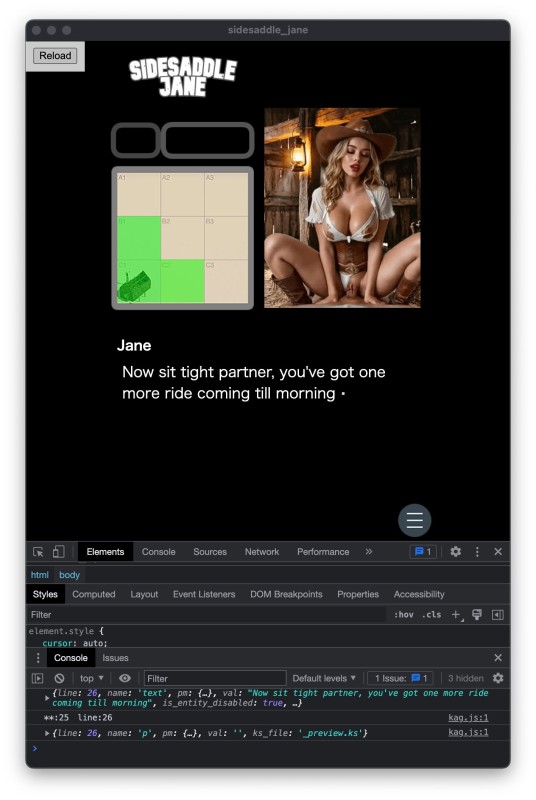Screen dimensions: 536x800
Task: Switch to the drawer Issues tab
Action: [115, 658]
